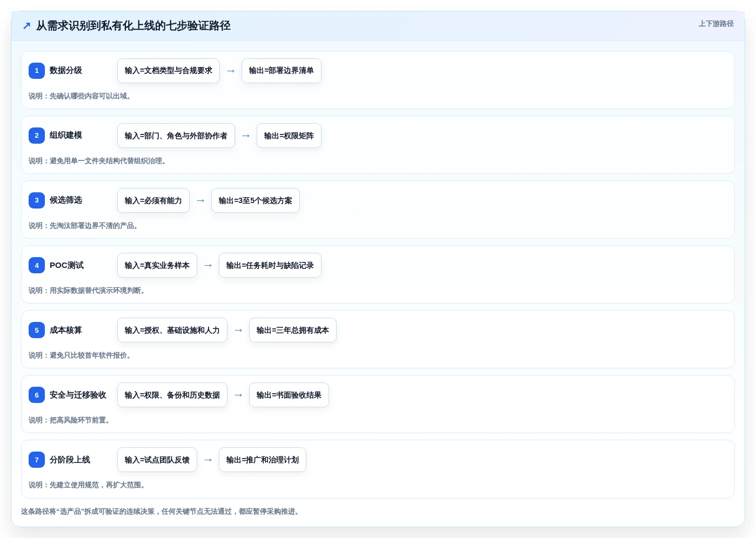Click the 输出=三年总拥有成本 chip

click(x=293, y=330)
